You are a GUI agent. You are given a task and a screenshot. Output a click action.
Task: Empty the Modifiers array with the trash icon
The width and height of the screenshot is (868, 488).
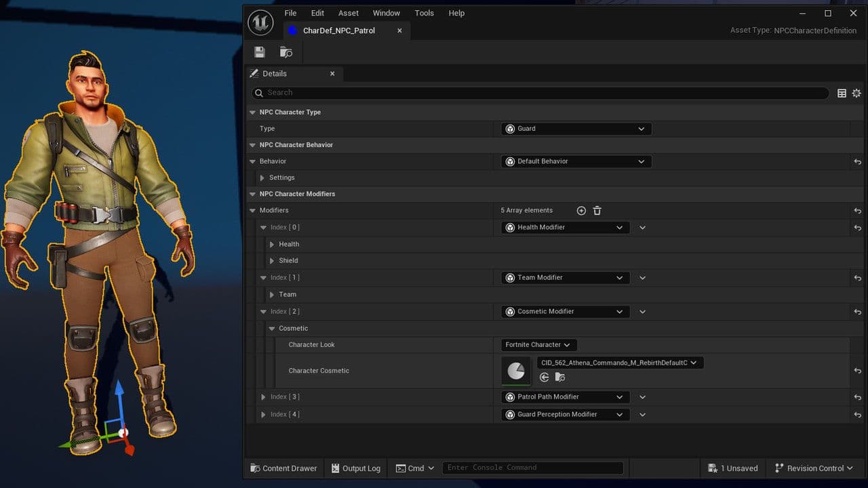coord(597,211)
